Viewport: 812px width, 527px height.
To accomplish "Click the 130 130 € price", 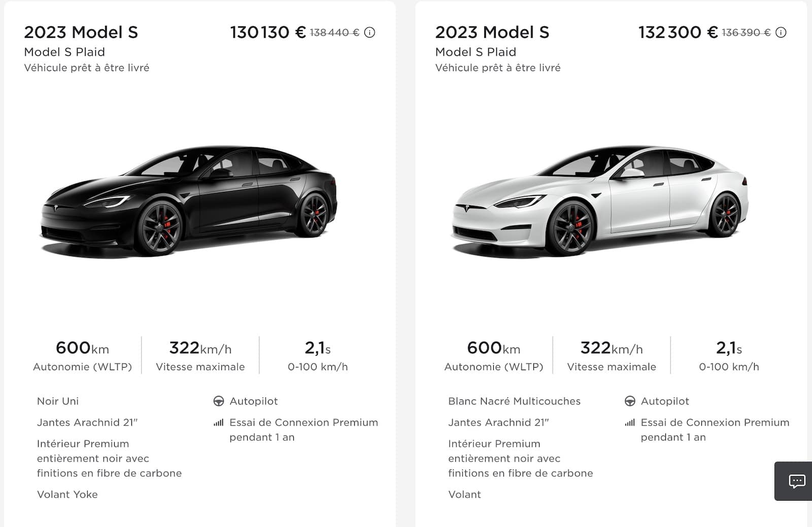I will [x=267, y=32].
